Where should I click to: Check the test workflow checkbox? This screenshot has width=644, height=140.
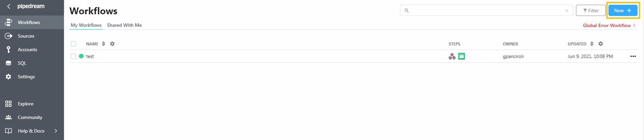point(73,56)
